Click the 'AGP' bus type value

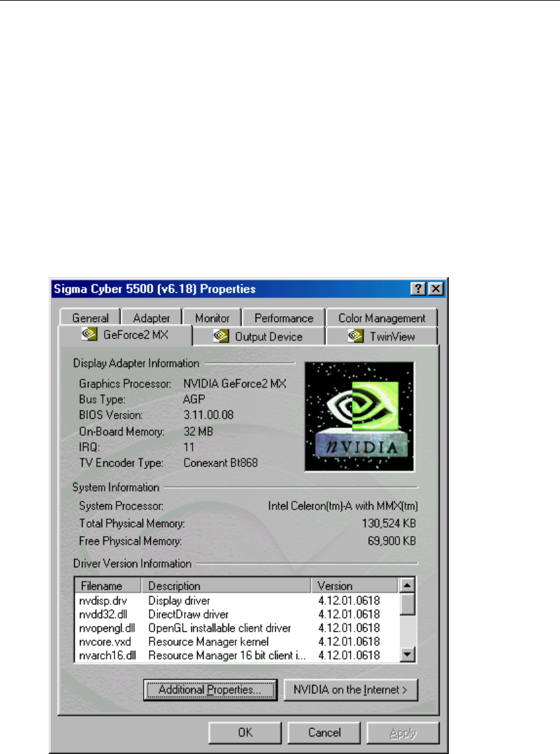click(x=194, y=399)
